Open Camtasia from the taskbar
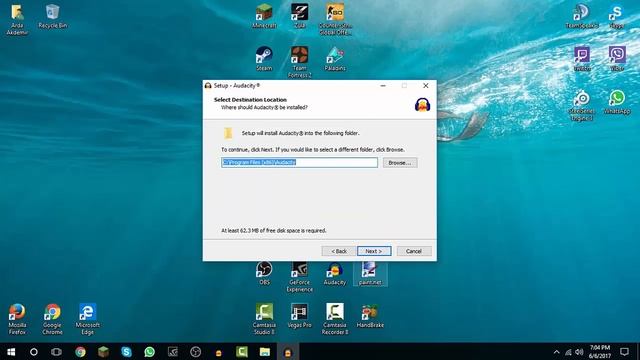The image size is (640, 360). click(x=242, y=351)
